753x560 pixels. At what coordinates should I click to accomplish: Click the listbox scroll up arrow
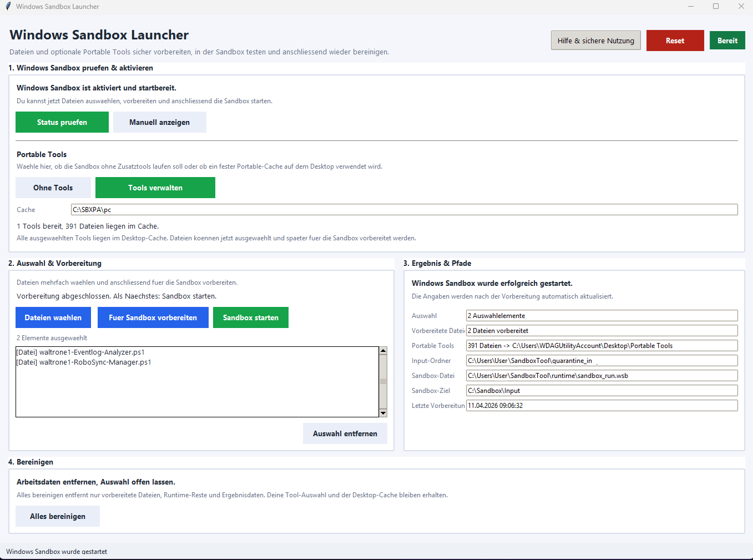383,351
